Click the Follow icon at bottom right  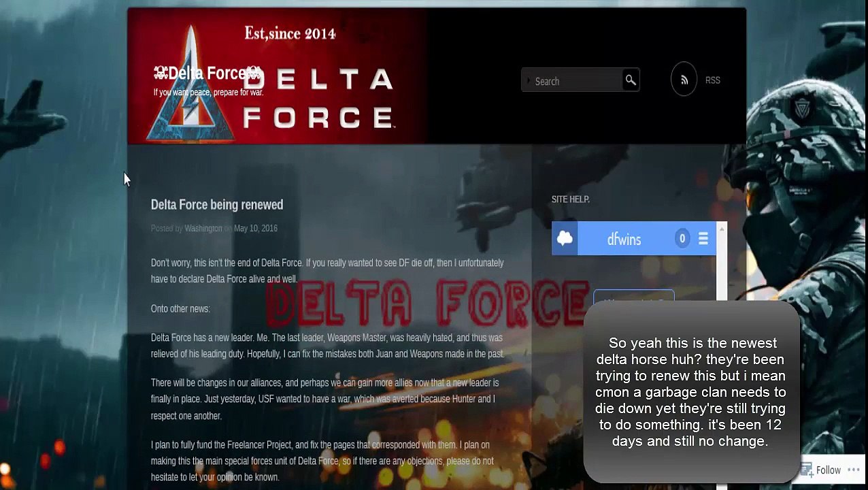(807, 470)
